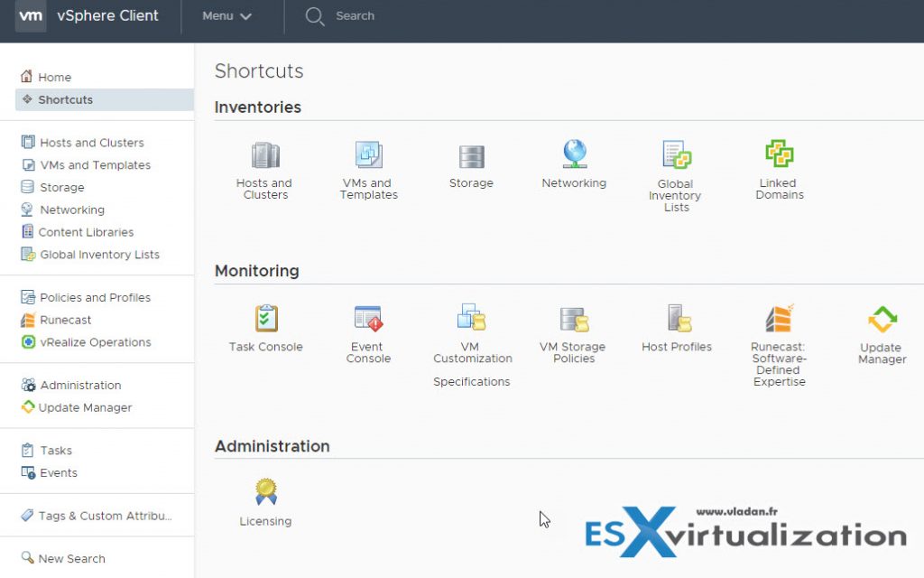Open the VM Storage Policies icon
Image resolution: width=924 pixels, height=578 pixels.
574,319
